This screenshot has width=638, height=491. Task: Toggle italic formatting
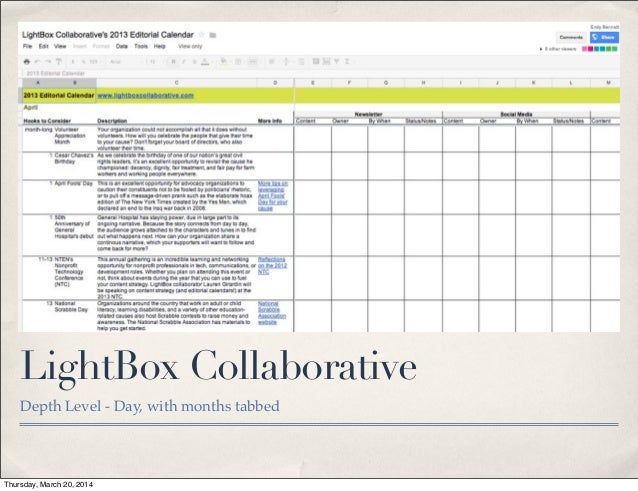(184, 61)
